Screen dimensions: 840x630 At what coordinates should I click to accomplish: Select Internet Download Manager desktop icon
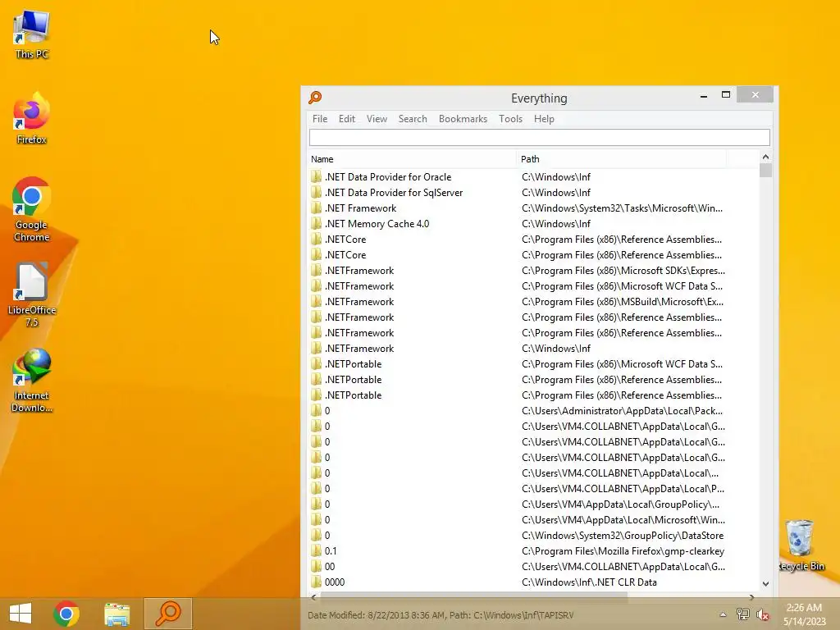pos(32,381)
